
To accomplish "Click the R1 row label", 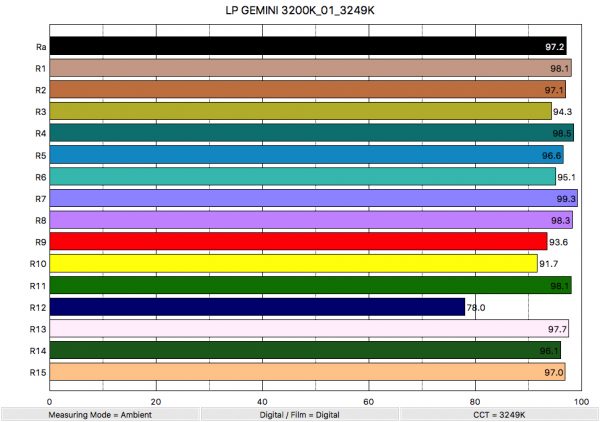I will pos(40,68).
